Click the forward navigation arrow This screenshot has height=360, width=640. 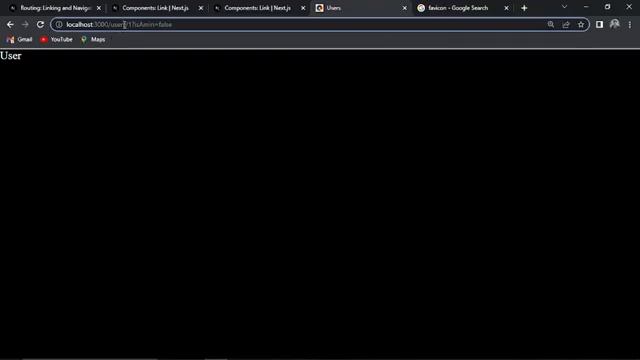tap(25, 24)
